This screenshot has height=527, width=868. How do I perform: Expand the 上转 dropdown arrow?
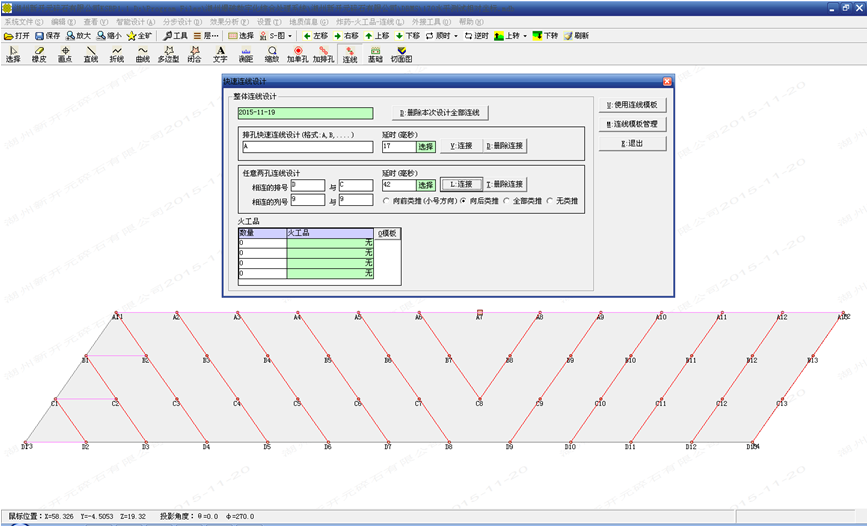click(x=524, y=35)
